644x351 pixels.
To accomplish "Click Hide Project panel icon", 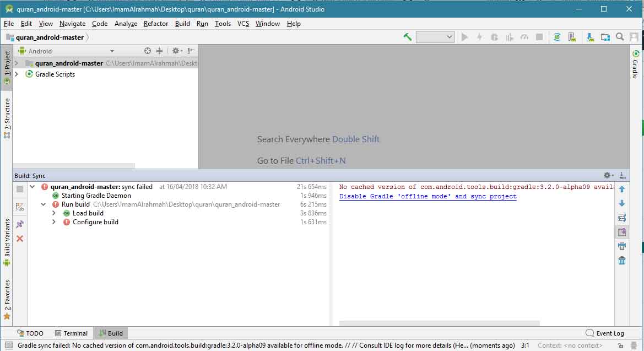I will point(191,51).
